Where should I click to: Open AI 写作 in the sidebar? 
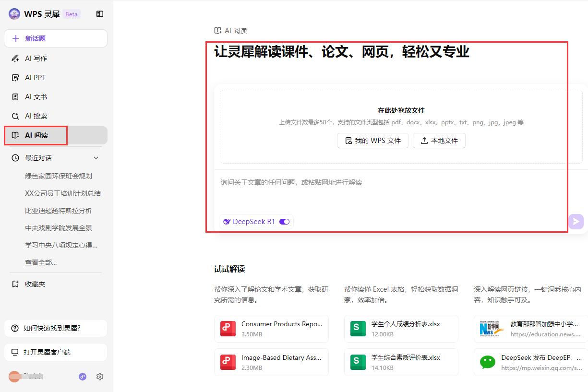tap(56, 59)
